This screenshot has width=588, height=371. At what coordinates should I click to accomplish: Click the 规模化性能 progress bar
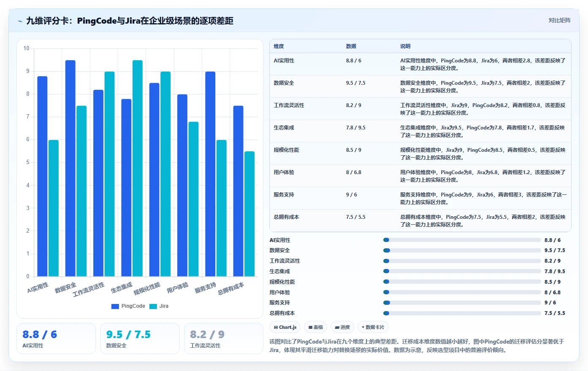[462, 282]
